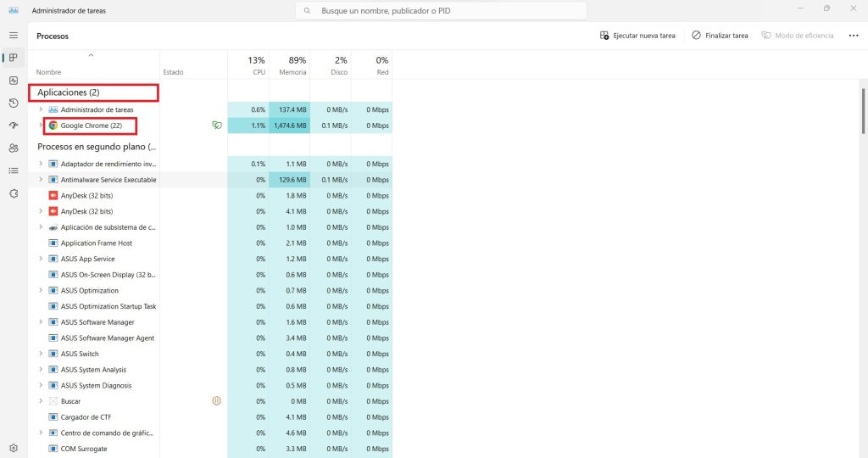Expand the ASUS Software Manager row
The image size is (868, 458).
pyautogui.click(x=41, y=321)
